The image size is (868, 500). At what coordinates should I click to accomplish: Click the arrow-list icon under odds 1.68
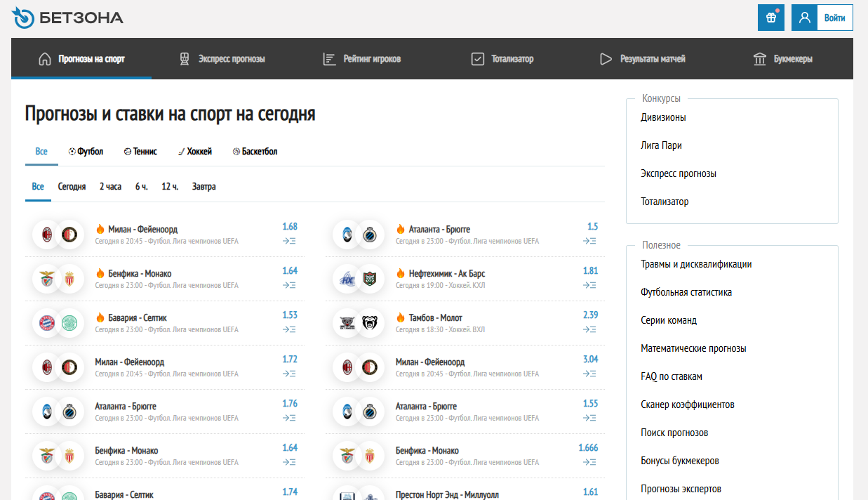(x=289, y=241)
